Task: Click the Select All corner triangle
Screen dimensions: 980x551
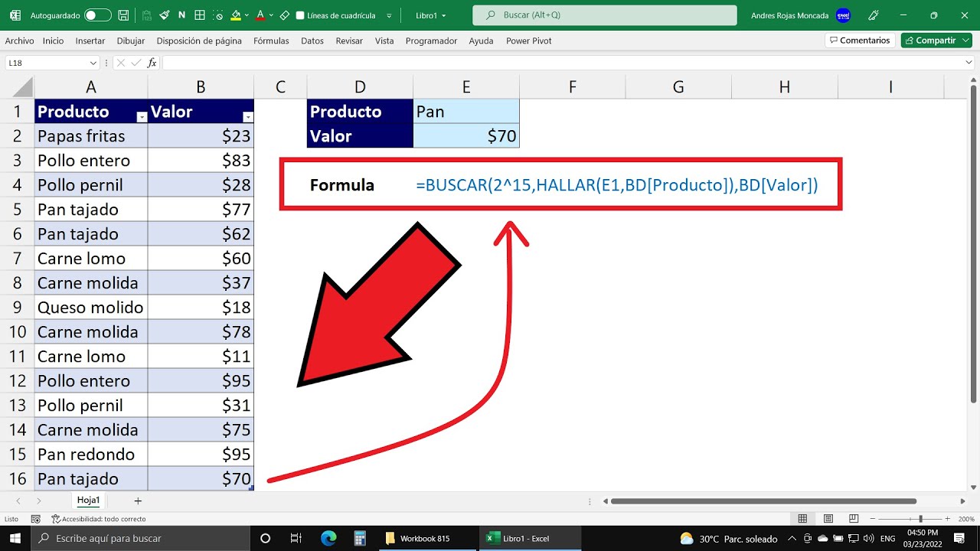Action: (22, 86)
